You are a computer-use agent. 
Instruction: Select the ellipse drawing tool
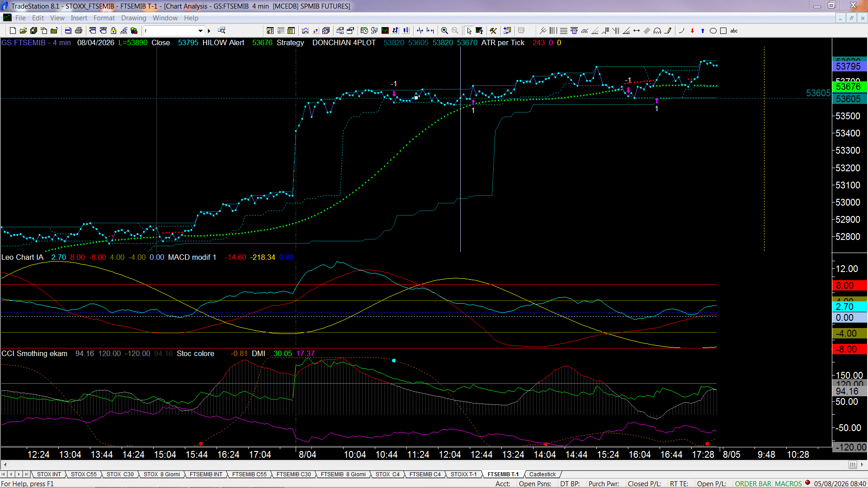713,31
